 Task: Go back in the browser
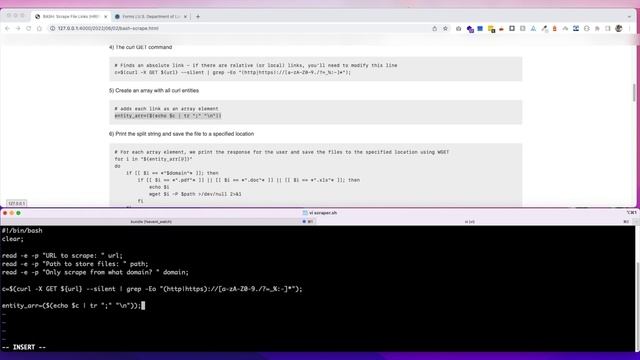point(7,29)
